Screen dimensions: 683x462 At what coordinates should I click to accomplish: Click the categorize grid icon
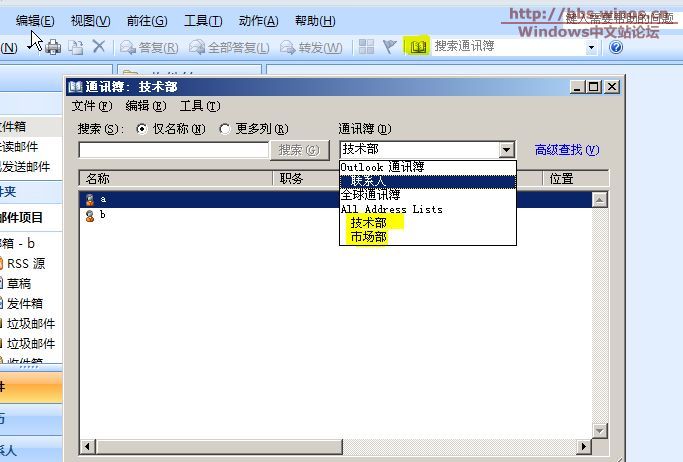(x=366, y=47)
